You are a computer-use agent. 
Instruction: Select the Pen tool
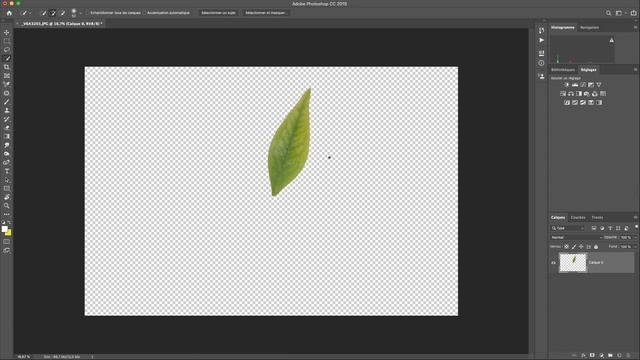[7, 162]
